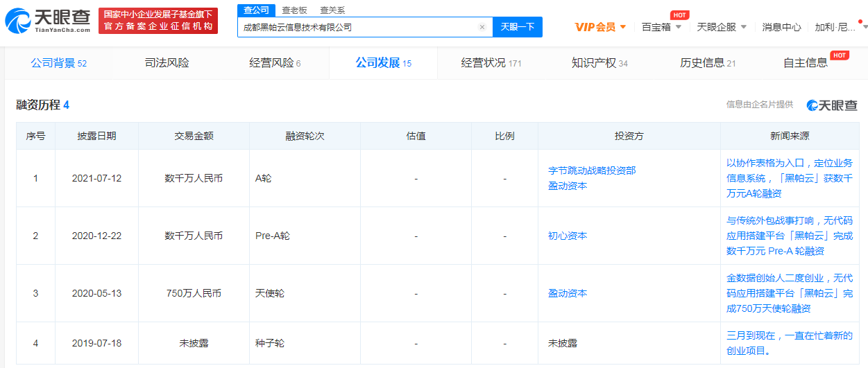Click the date 2021-07-12
This screenshot has width=868, height=368.
coord(96,178)
